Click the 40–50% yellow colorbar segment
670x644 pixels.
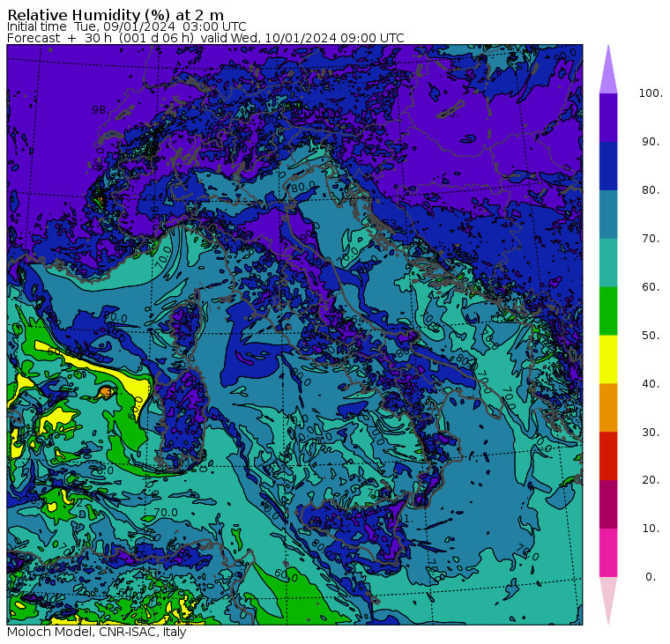click(x=608, y=359)
